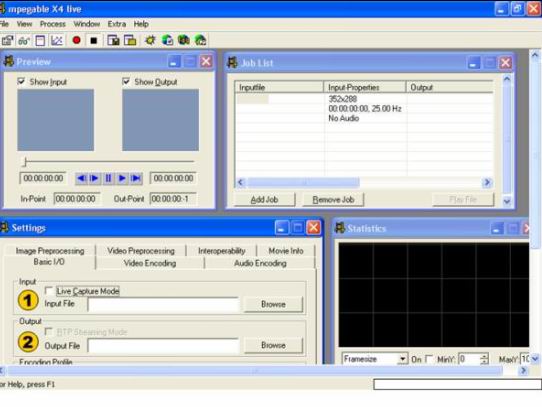Click the main window horizontal scrollbar
542x407 pixels.
tap(254, 371)
